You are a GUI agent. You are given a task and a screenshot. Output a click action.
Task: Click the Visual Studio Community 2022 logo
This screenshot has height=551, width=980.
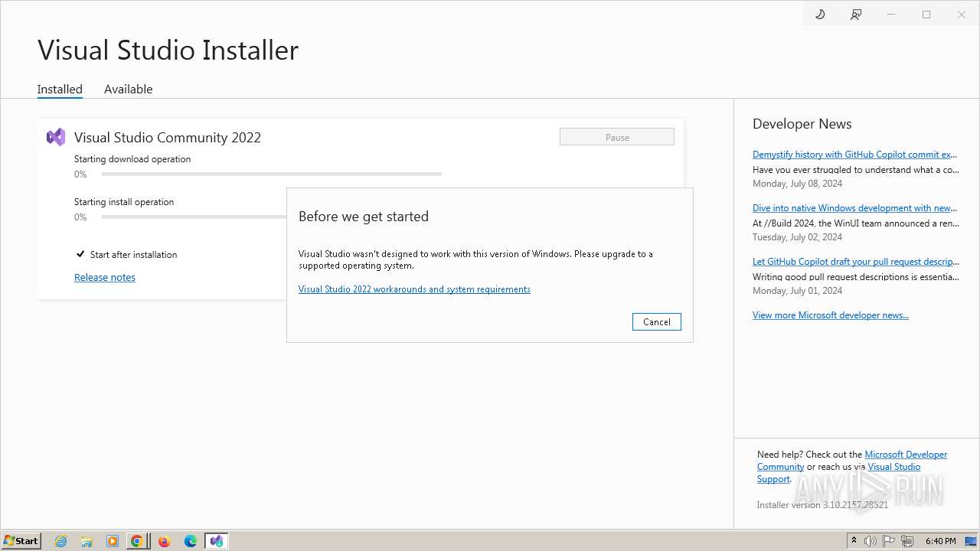[x=56, y=137]
